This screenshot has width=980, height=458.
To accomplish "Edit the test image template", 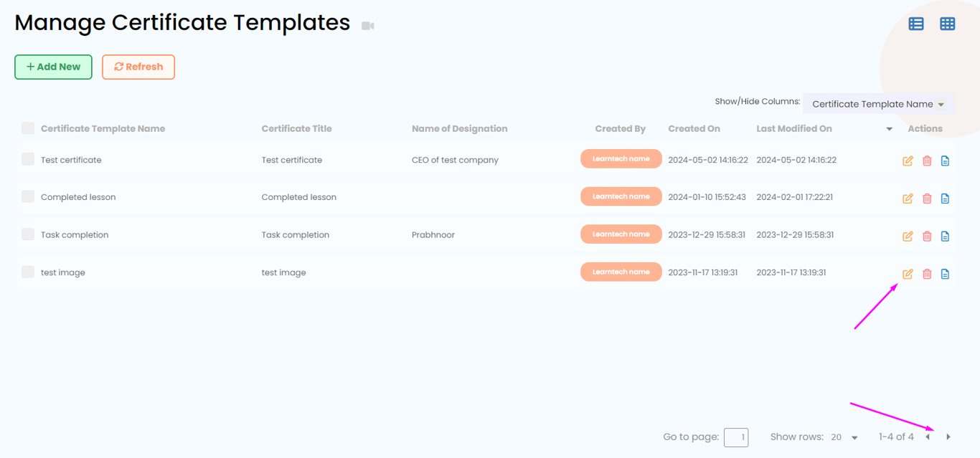I will [x=908, y=274].
